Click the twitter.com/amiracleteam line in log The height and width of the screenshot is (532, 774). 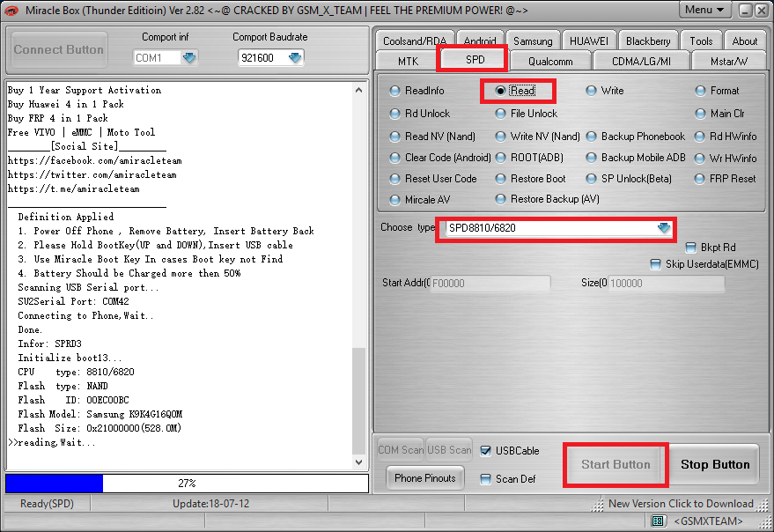click(x=92, y=175)
